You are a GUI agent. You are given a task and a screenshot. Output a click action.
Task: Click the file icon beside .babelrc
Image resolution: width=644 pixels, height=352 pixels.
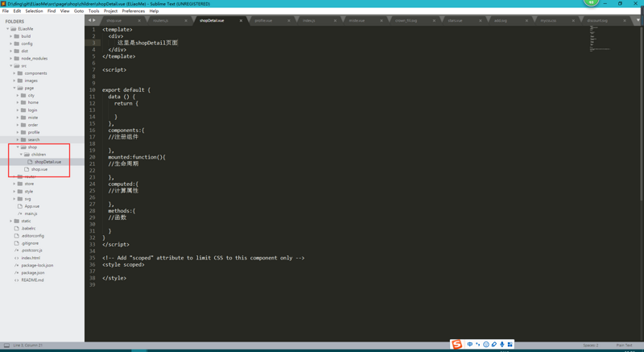click(17, 229)
